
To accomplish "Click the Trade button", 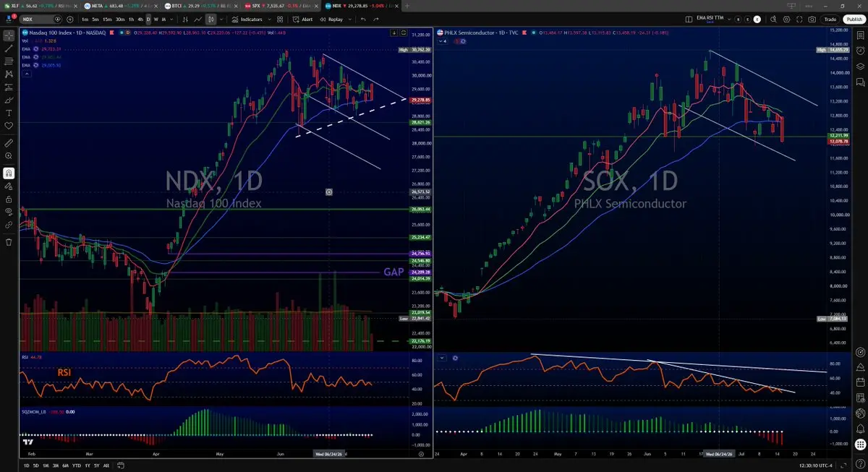I will [830, 20].
